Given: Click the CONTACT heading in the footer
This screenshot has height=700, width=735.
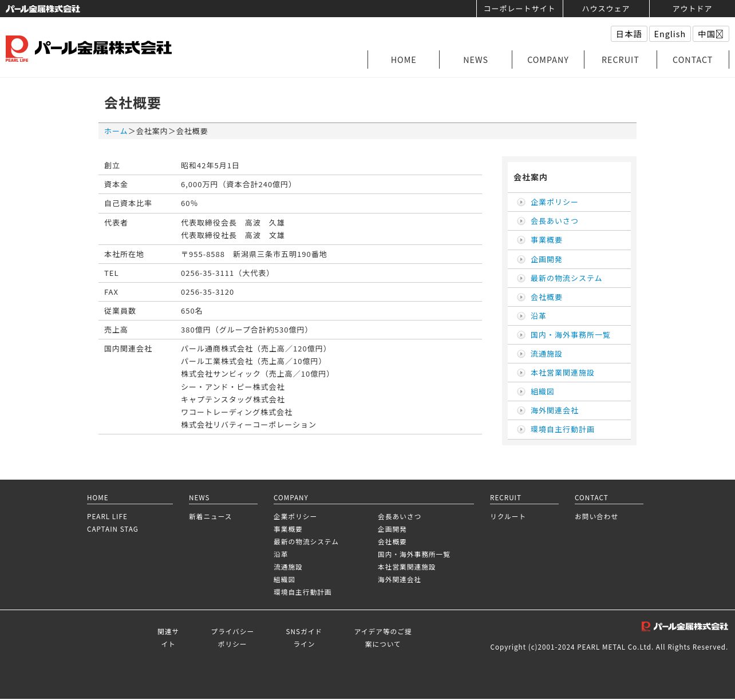Looking at the screenshot, I should [591, 497].
